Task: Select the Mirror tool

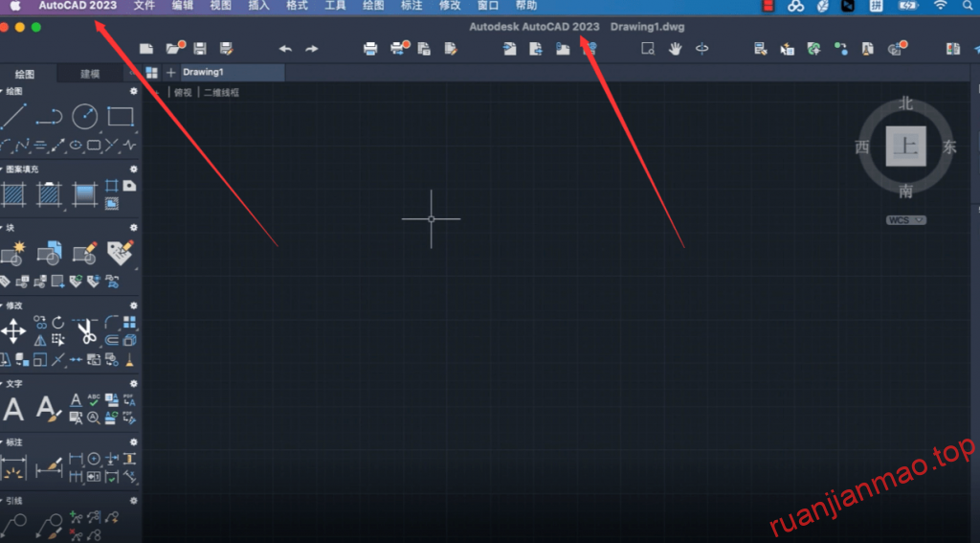Action: pos(40,340)
